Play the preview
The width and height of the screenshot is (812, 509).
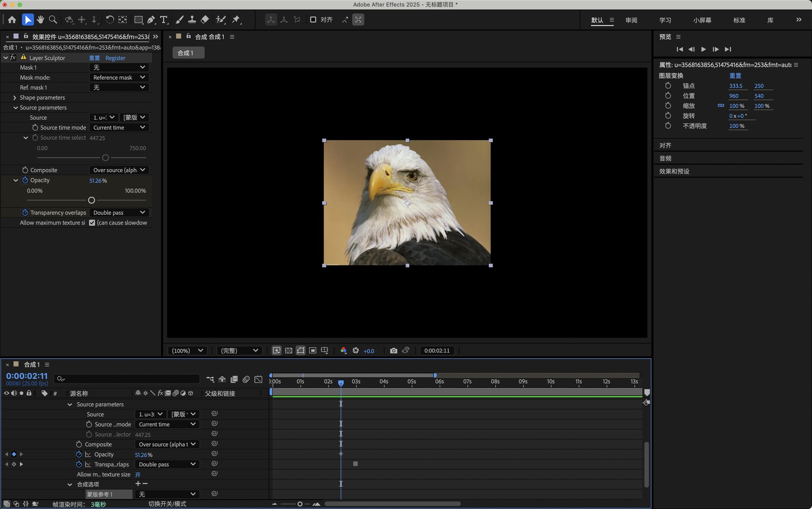[703, 50]
